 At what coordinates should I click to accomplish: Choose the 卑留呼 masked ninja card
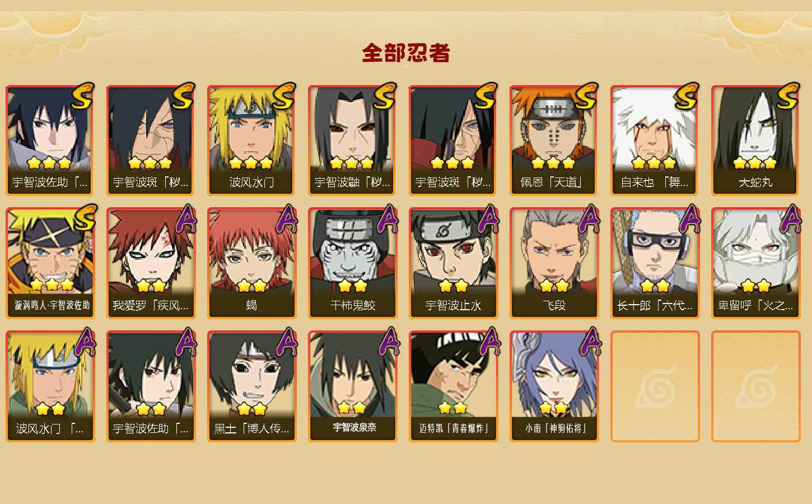755,263
